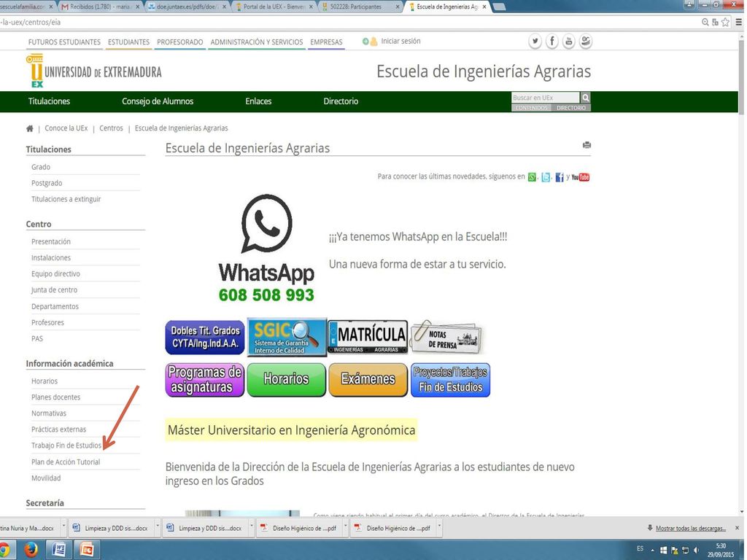Image resolution: width=747 pixels, height=560 pixels.
Task: Open the YouTube round icon in page header
Action: click(x=568, y=42)
